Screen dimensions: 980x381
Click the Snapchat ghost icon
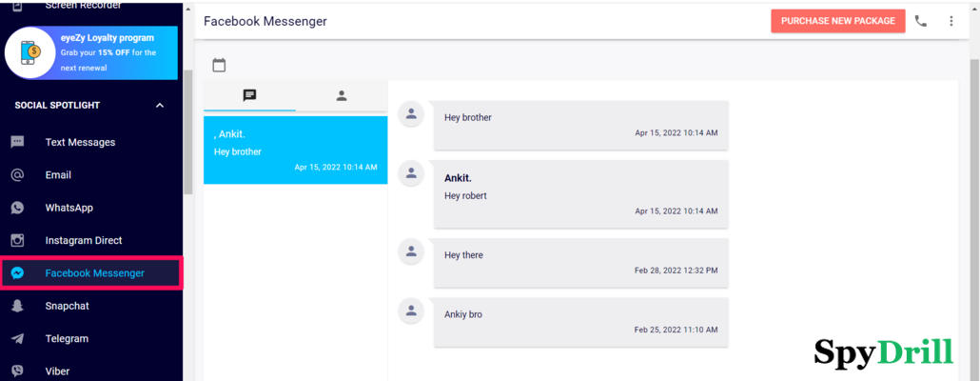click(17, 306)
